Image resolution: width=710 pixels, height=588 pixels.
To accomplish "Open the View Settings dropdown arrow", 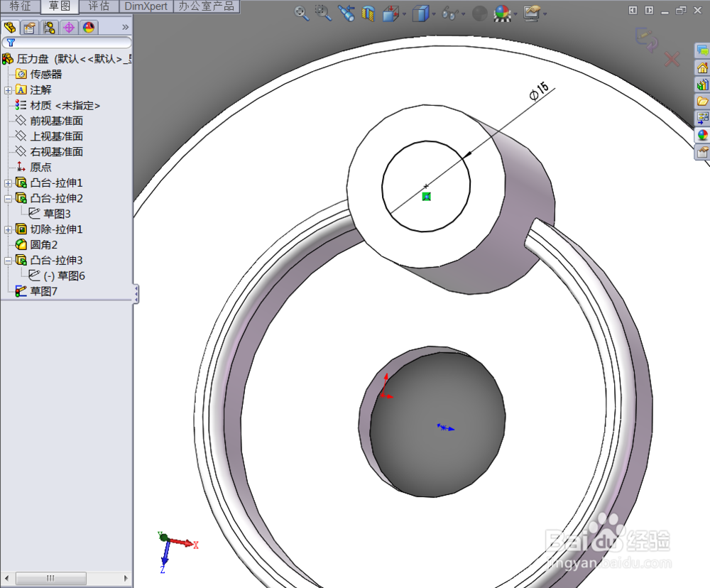I will point(545,14).
